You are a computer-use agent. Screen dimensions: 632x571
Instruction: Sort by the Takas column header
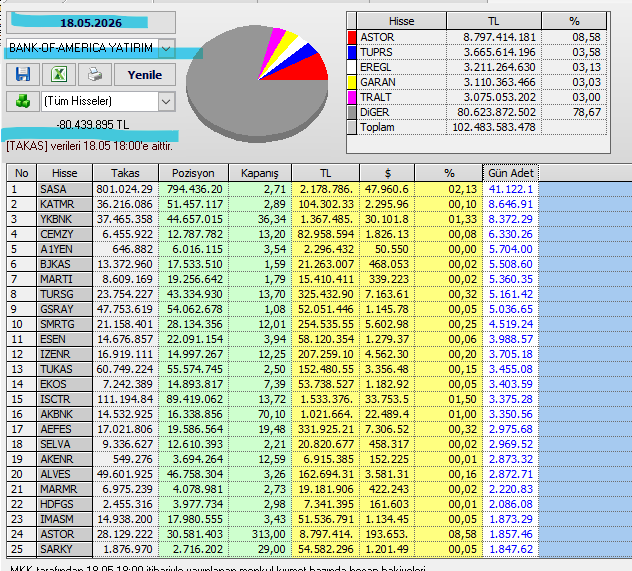125,173
